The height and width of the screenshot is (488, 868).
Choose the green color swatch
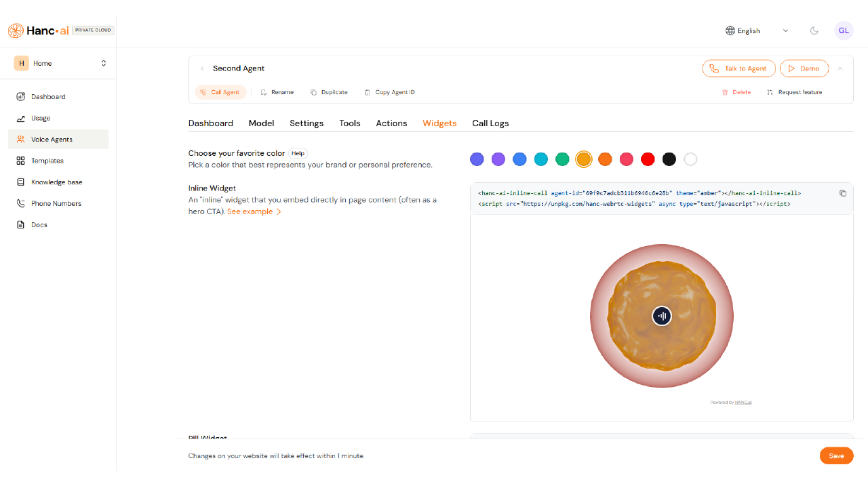click(562, 159)
